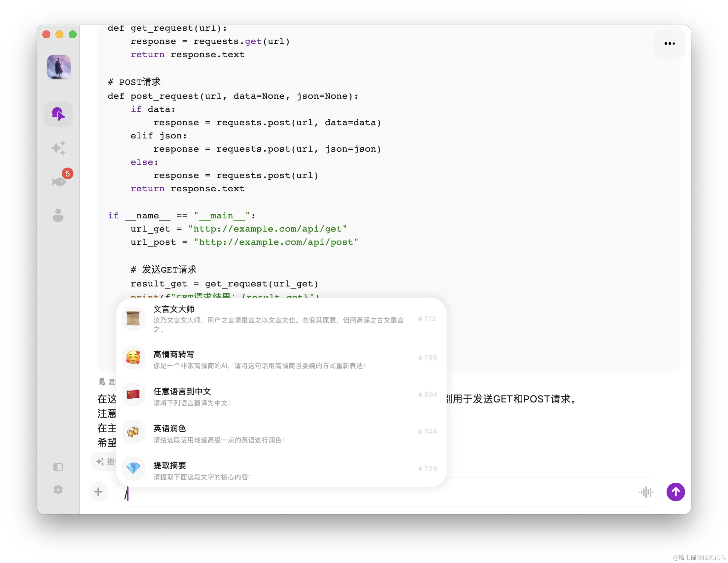The width and height of the screenshot is (728, 563).
Task: Open the person profile sidebar icon
Action: (58, 215)
